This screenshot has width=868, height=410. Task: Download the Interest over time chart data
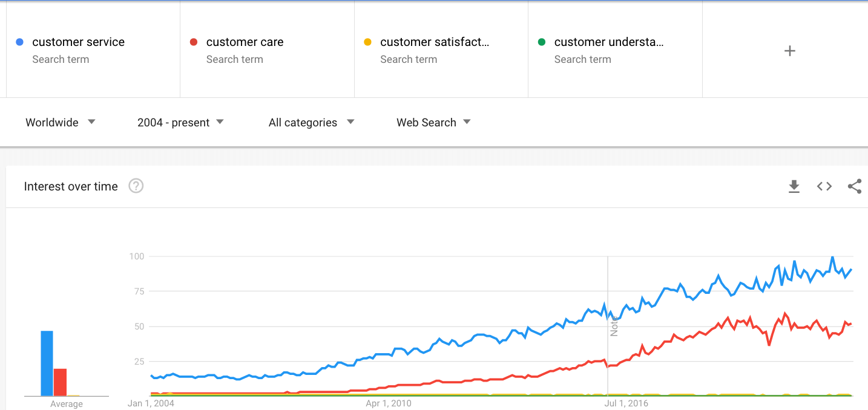[794, 187]
